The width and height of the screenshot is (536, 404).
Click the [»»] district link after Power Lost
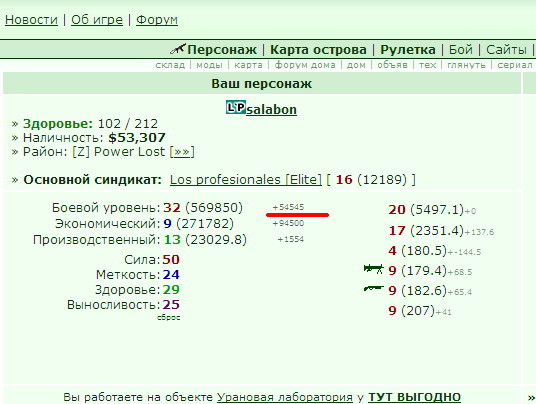(182, 152)
